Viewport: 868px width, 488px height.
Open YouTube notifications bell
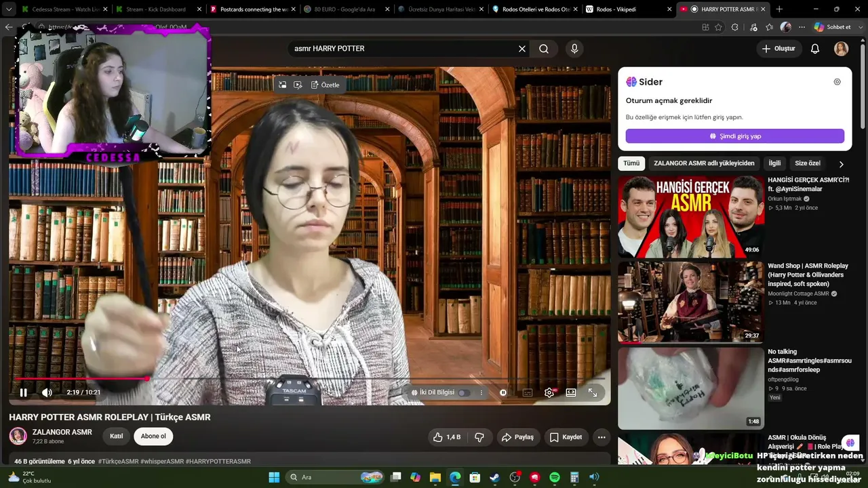coord(815,49)
